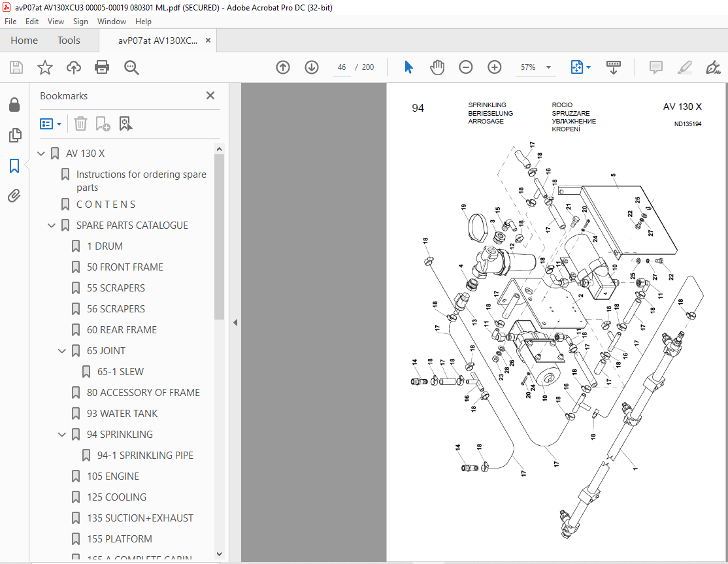
Task: Jump to 55 SCRAPERS bookmark
Action: click(x=116, y=288)
